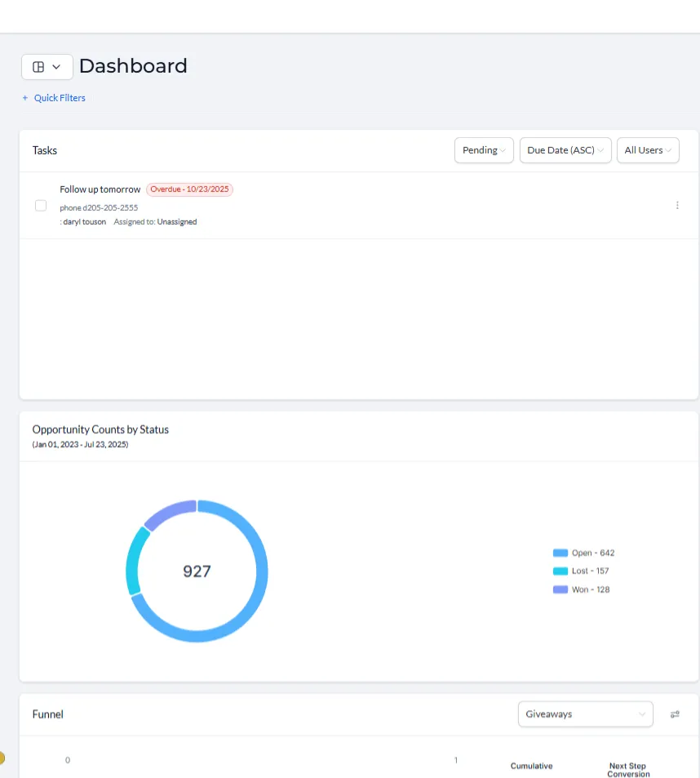Open the Follow up tomorrow task title
This screenshot has width=700, height=778.
coord(100,189)
